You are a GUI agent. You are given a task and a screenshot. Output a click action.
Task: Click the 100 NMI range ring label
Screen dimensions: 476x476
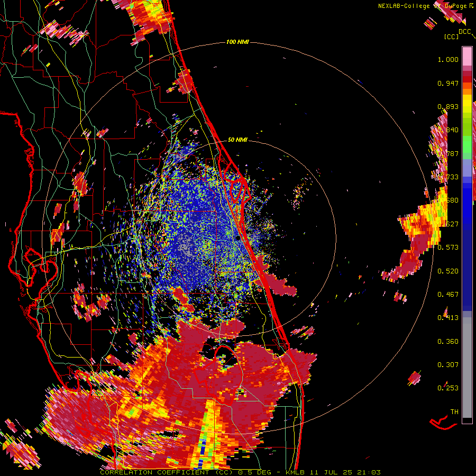pyautogui.click(x=237, y=42)
